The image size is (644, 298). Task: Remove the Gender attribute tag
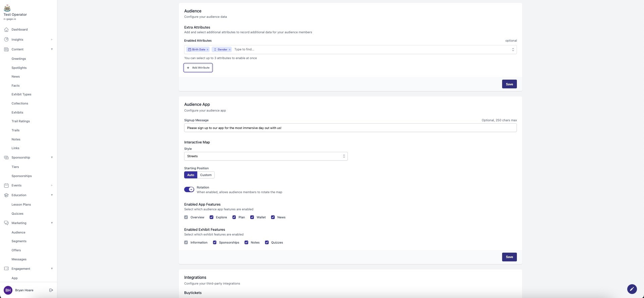(229, 50)
